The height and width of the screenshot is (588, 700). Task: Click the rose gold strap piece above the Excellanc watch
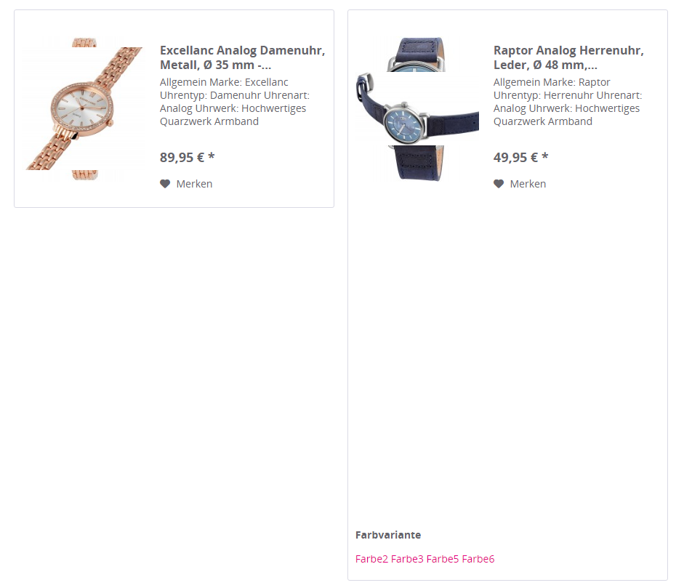84,42
